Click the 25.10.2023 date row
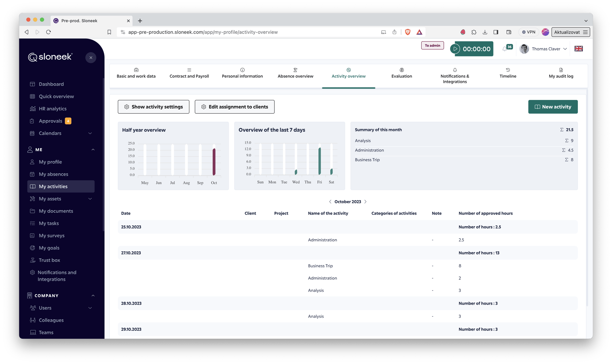Viewport: 612px width, 364px height. [348, 227]
